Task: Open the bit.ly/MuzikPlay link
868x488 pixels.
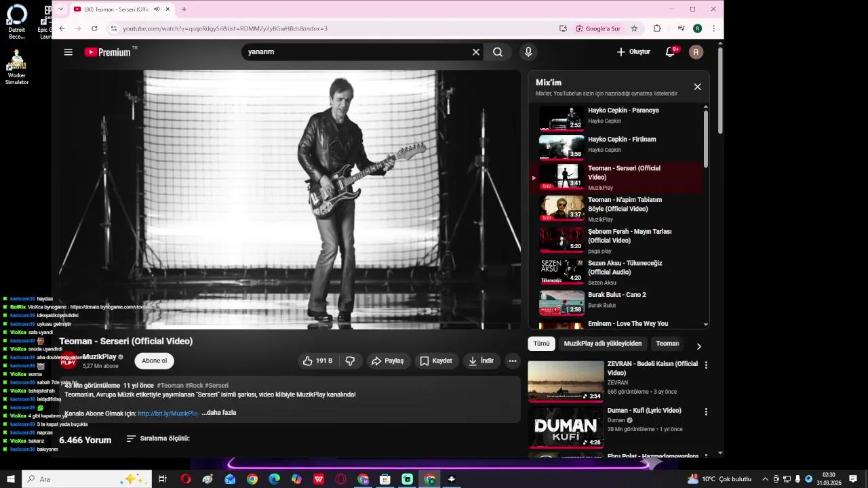Action: [168, 413]
